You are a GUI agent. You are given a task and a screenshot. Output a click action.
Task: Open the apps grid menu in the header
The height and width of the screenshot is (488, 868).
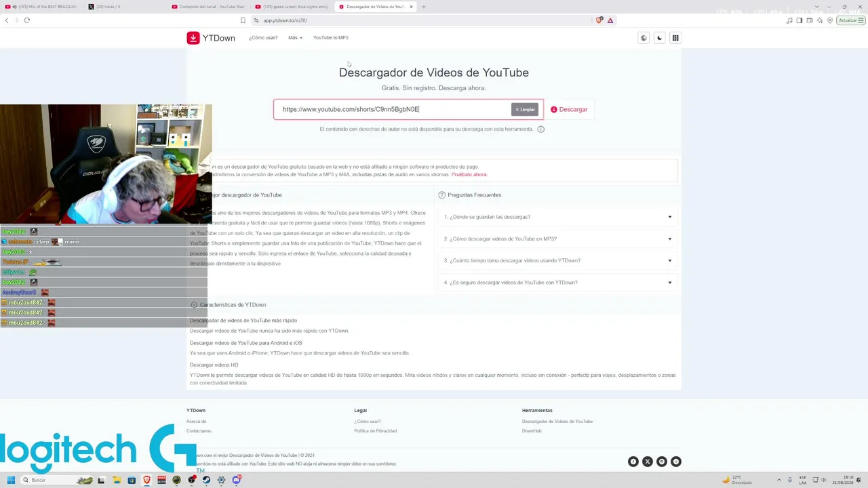click(675, 38)
